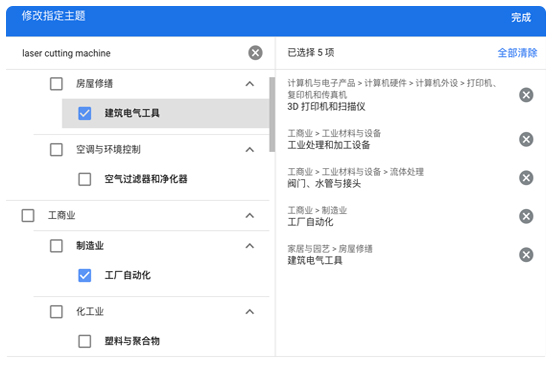The image size is (552, 366).
Task: Click the 修改指定主题 dialog title
Action: [54, 16]
